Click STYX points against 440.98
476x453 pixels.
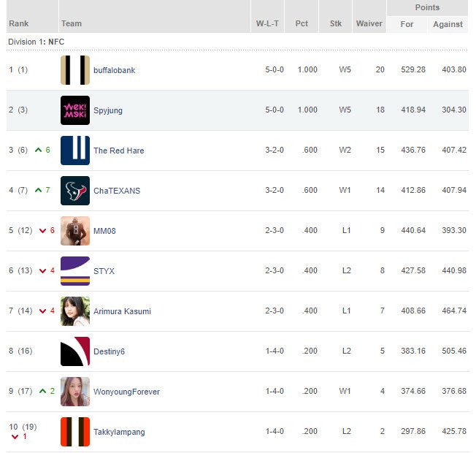click(454, 270)
